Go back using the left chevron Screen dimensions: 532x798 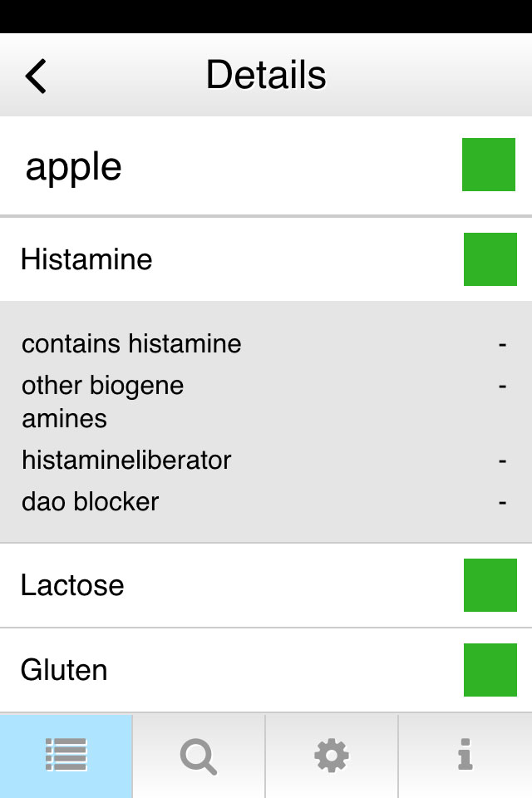[36, 76]
